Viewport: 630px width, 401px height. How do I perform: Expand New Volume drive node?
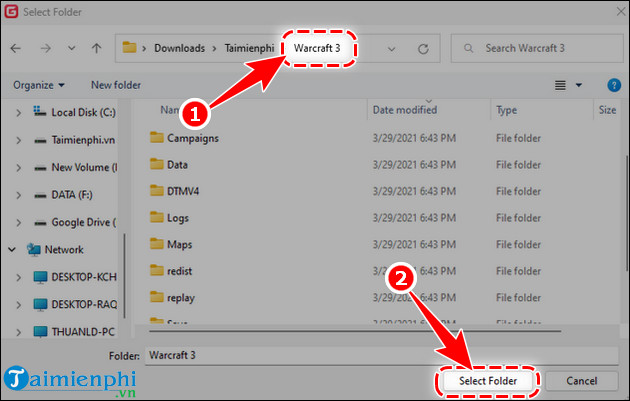(18, 168)
